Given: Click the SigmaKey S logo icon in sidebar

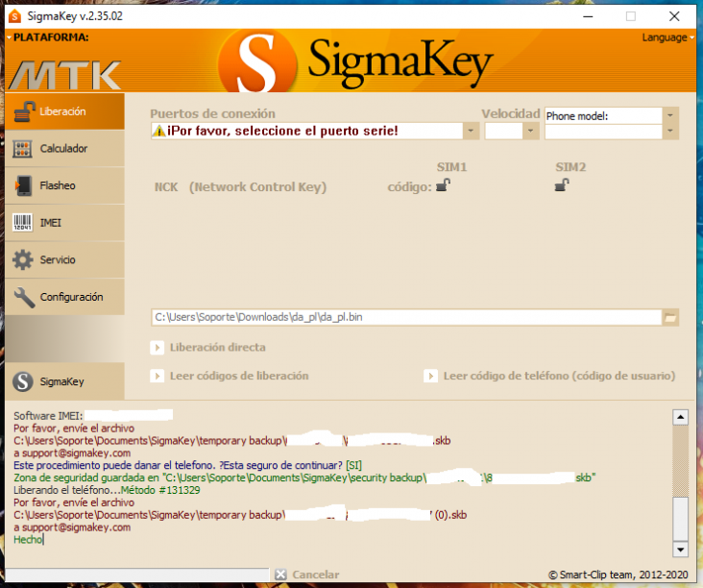Looking at the screenshot, I should coord(23,381).
